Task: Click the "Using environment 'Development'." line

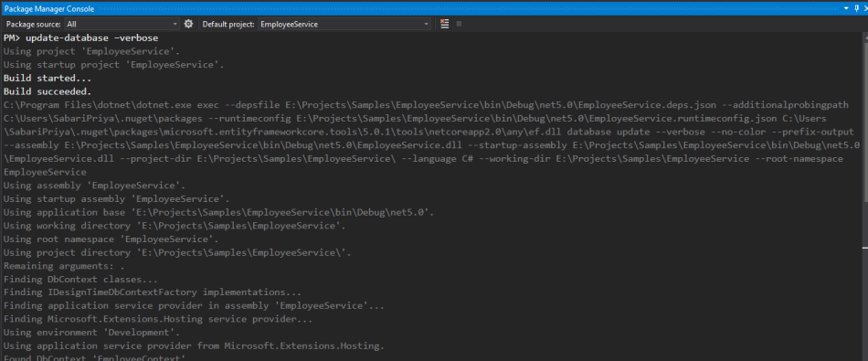Action: tap(91, 333)
